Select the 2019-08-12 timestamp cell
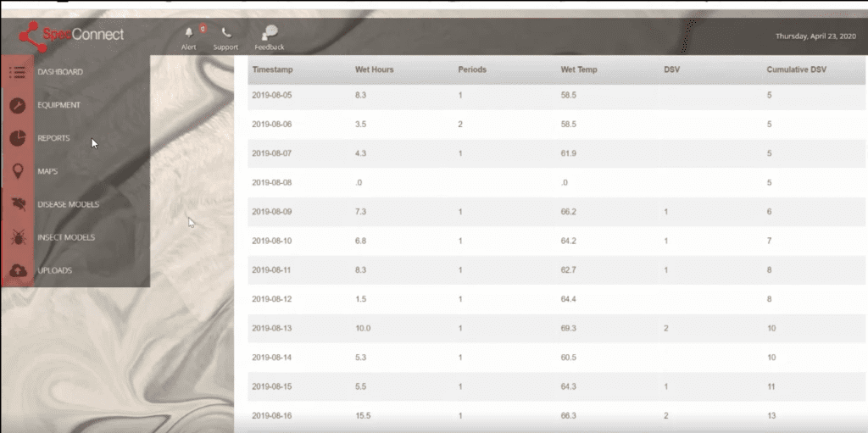 pyautogui.click(x=272, y=299)
